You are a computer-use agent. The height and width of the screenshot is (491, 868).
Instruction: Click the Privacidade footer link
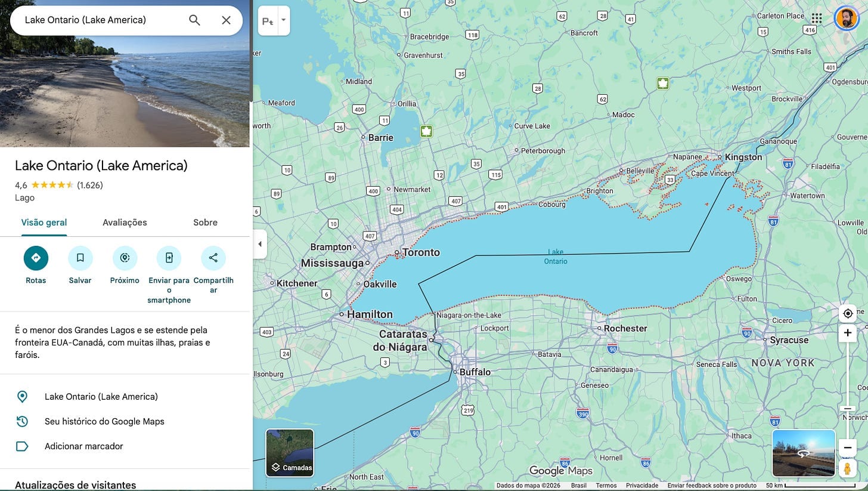coord(642,486)
